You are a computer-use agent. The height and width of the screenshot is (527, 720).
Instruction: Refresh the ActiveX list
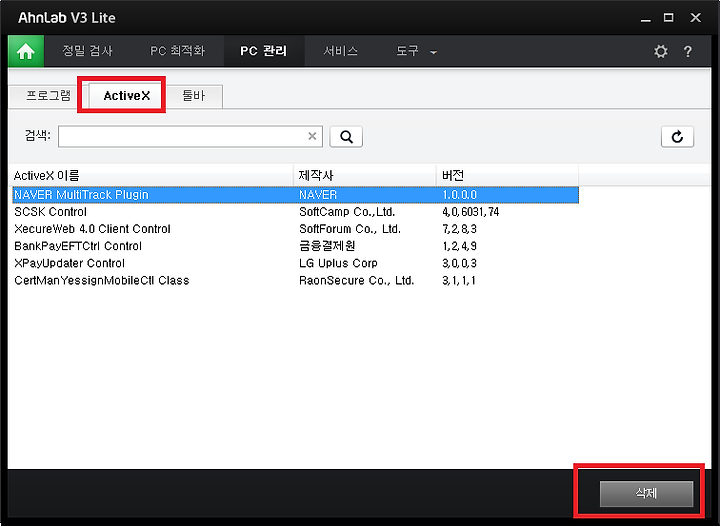point(677,137)
